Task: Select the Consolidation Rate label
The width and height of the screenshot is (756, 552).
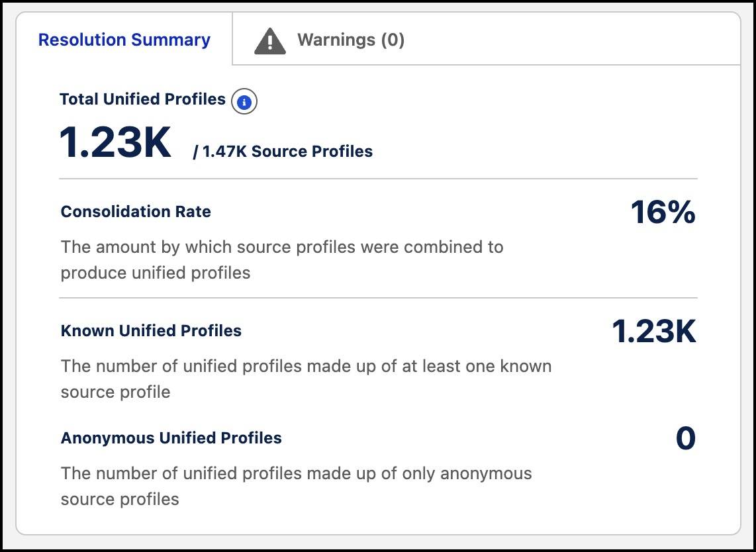Action: point(136,212)
